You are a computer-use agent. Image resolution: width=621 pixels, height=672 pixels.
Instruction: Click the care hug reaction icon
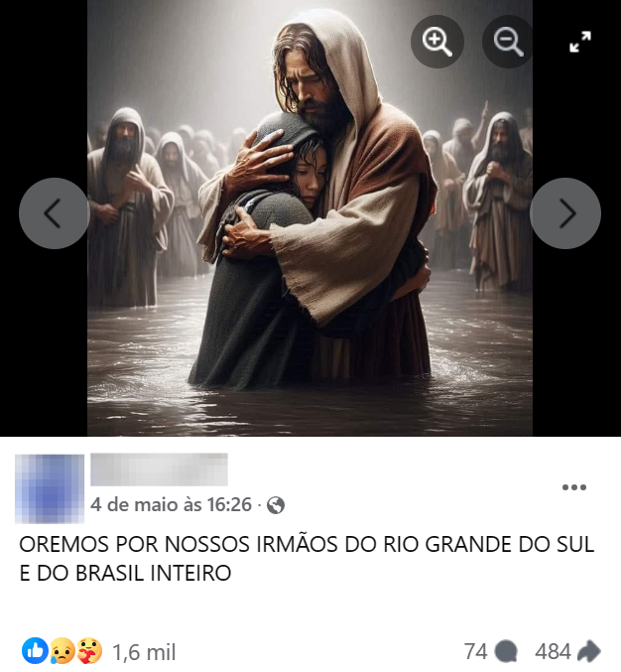tap(89, 650)
